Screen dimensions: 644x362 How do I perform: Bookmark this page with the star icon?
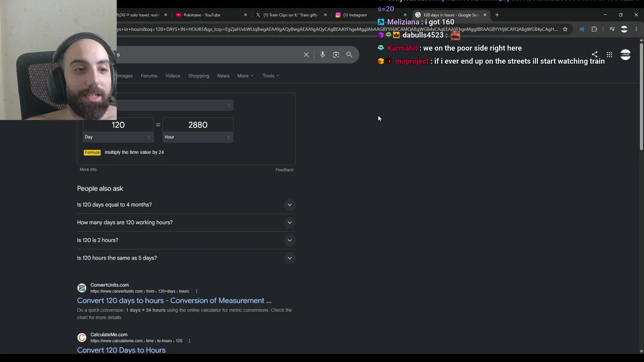point(565,29)
